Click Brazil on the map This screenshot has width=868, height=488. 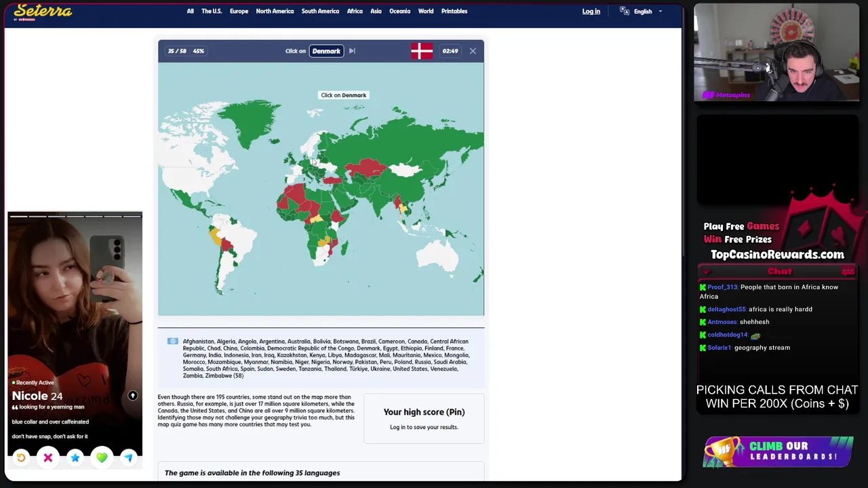pyautogui.click(x=243, y=241)
